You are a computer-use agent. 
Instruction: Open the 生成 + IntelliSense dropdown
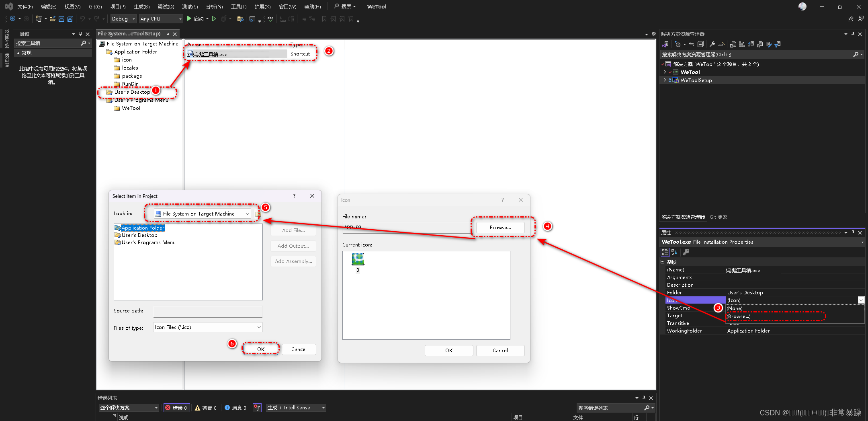296,408
